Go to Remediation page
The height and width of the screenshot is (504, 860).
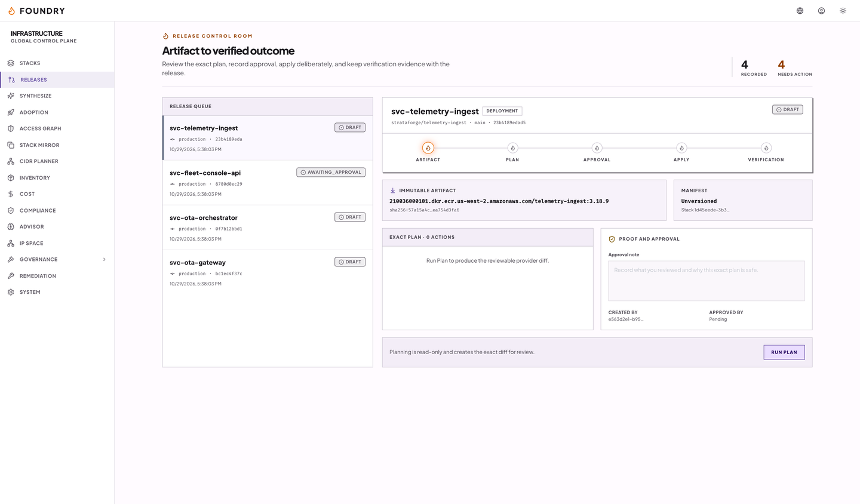tap(57, 276)
